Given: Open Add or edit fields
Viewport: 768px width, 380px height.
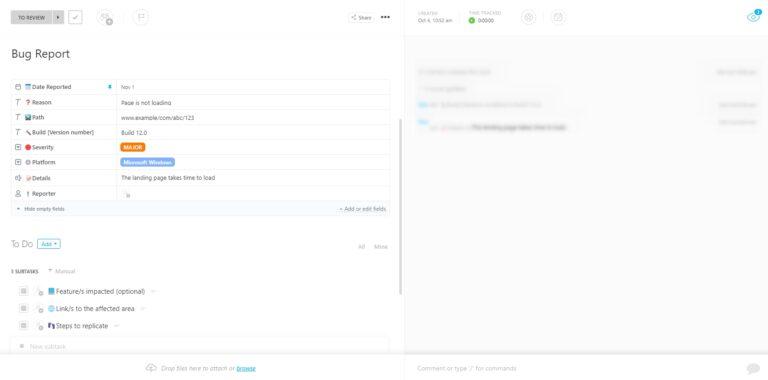Looking at the screenshot, I should (362, 209).
